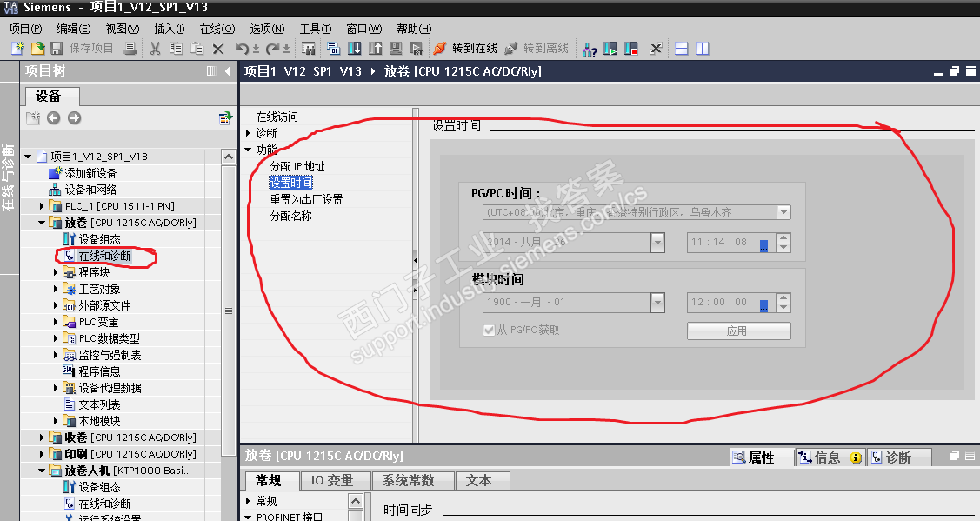Click the Delete X toolbar icon
The height and width of the screenshot is (521, 980).
pos(218,48)
